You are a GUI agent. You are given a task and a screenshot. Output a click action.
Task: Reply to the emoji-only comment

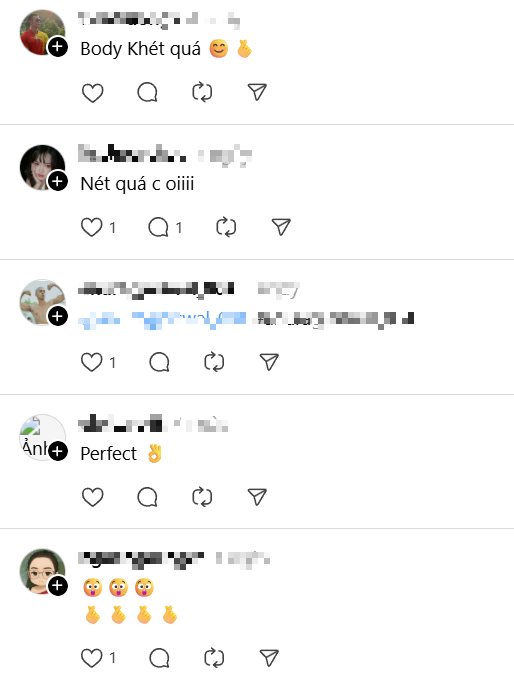click(x=159, y=658)
